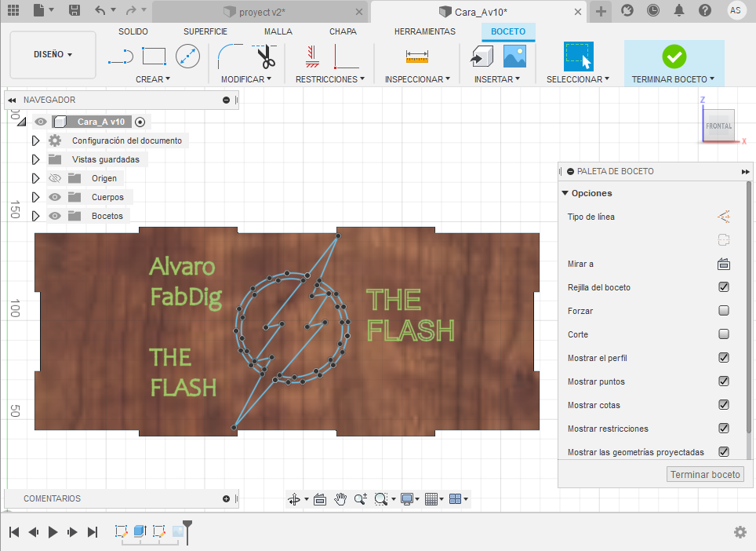Image resolution: width=756 pixels, height=551 pixels.
Task: Select the Fillet sketch tool
Action: pyautogui.click(x=231, y=57)
